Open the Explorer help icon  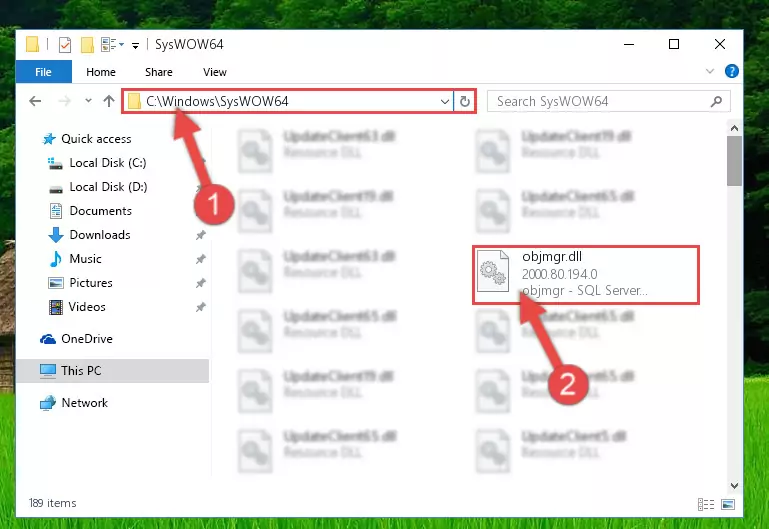(x=731, y=72)
